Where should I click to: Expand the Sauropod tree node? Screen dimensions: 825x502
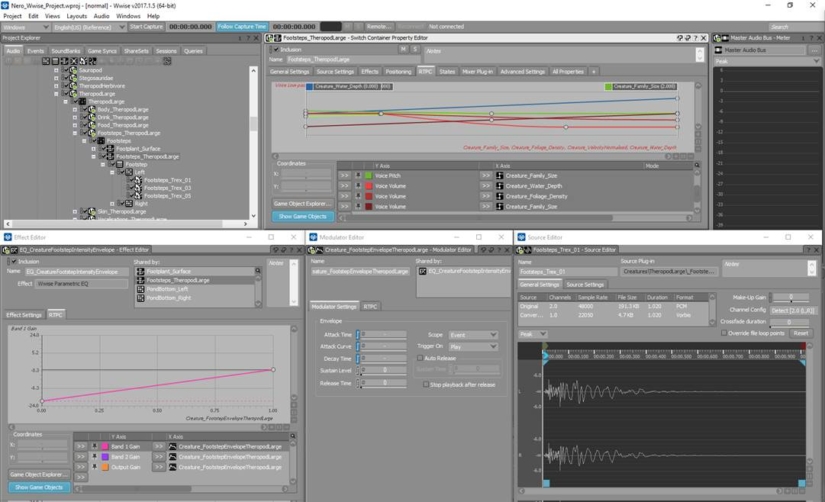pyautogui.click(x=56, y=70)
